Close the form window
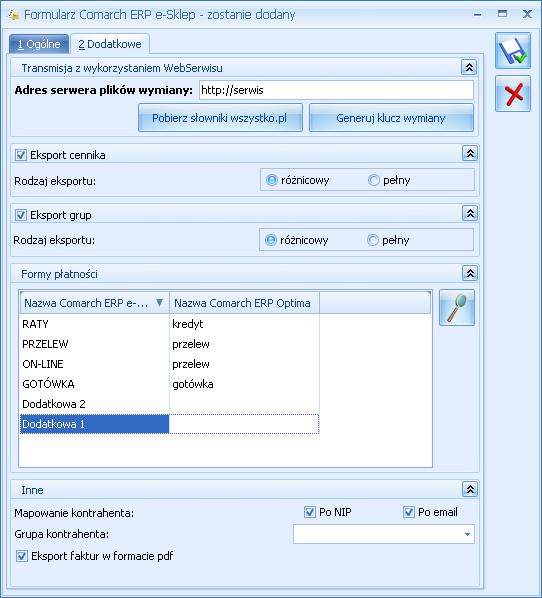542x598 pixels. (x=527, y=14)
